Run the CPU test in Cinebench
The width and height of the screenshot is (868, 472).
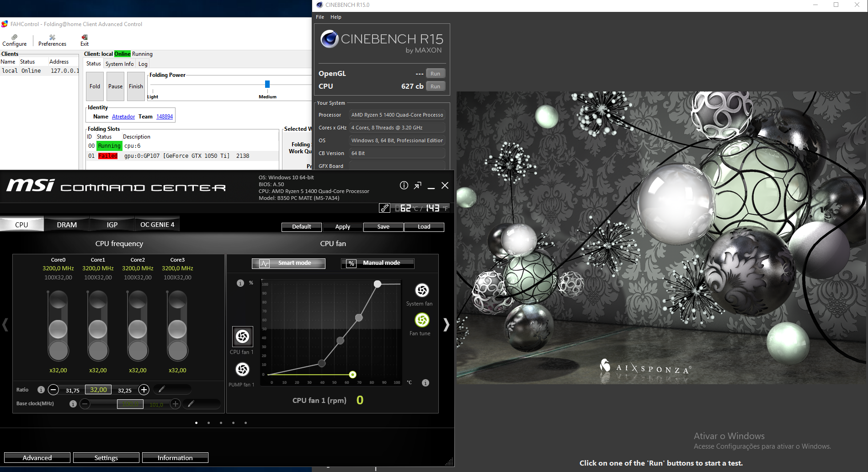436,86
